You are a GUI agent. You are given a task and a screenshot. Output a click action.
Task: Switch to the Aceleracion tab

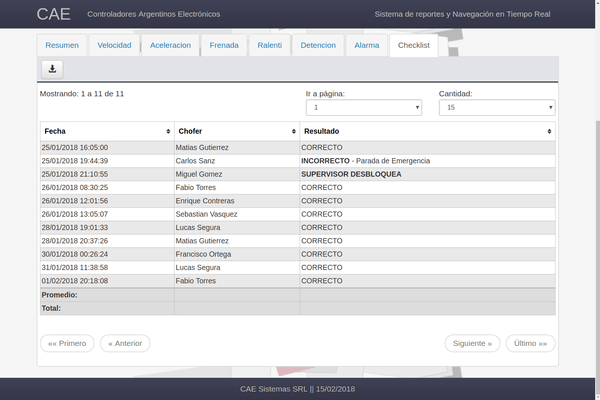(x=170, y=45)
